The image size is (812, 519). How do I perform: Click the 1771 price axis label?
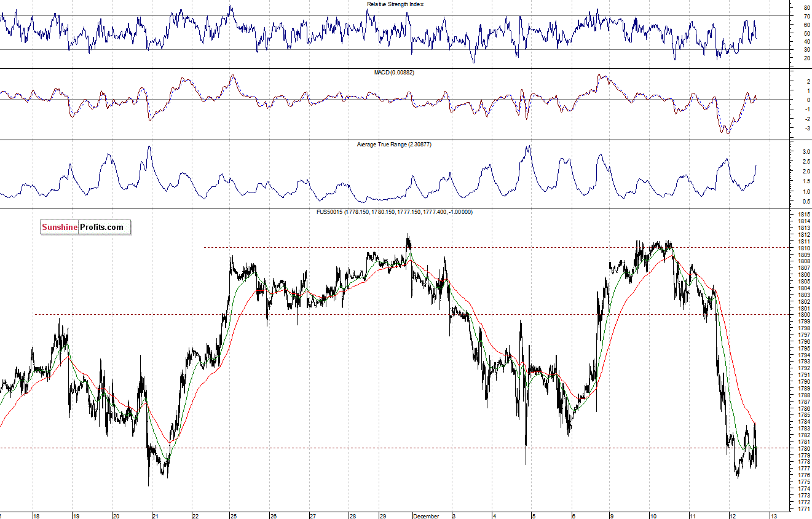(x=803, y=509)
